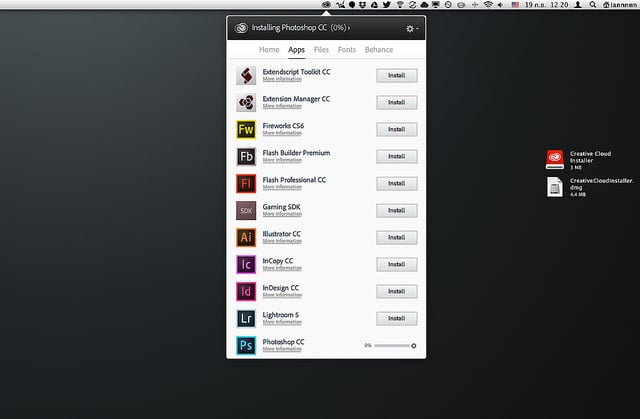Install Flash Professional CC
Screen dimensions: 640x419
pos(397,184)
